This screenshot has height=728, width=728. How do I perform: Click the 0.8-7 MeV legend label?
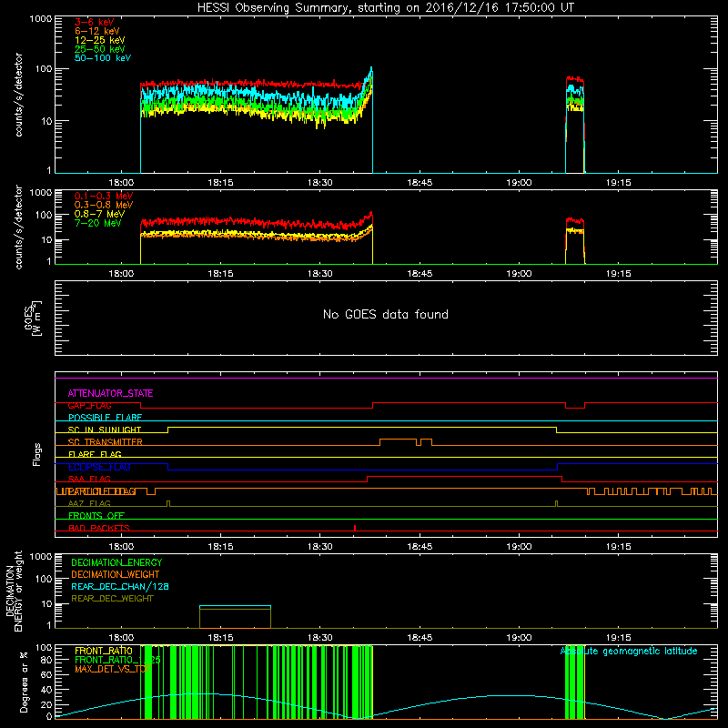pyautogui.click(x=99, y=214)
